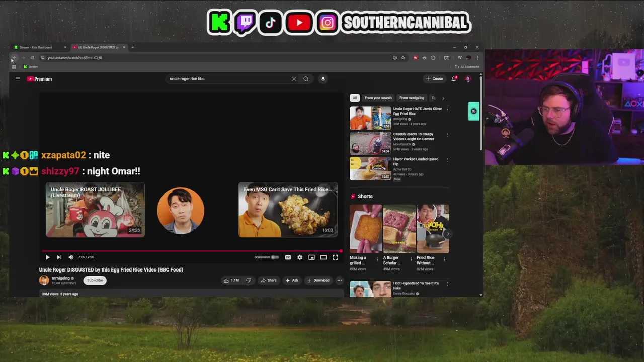Open a new browser tab
This screenshot has width=644, height=362.
pos(133,47)
